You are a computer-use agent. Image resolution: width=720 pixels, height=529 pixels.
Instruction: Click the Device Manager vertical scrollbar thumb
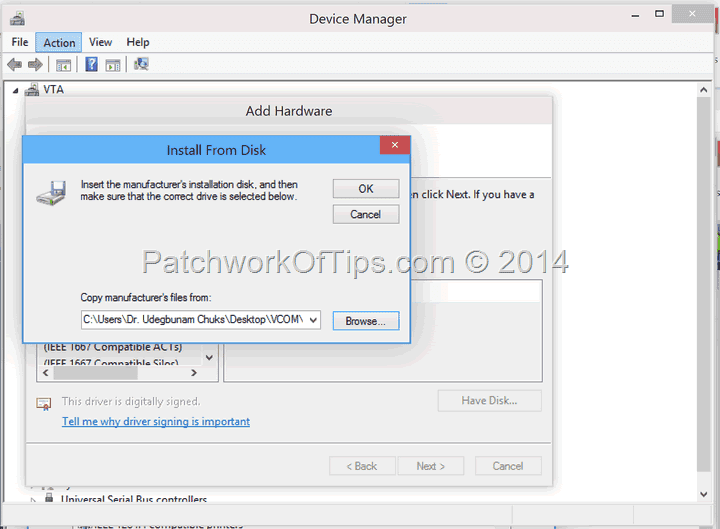point(703,285)
